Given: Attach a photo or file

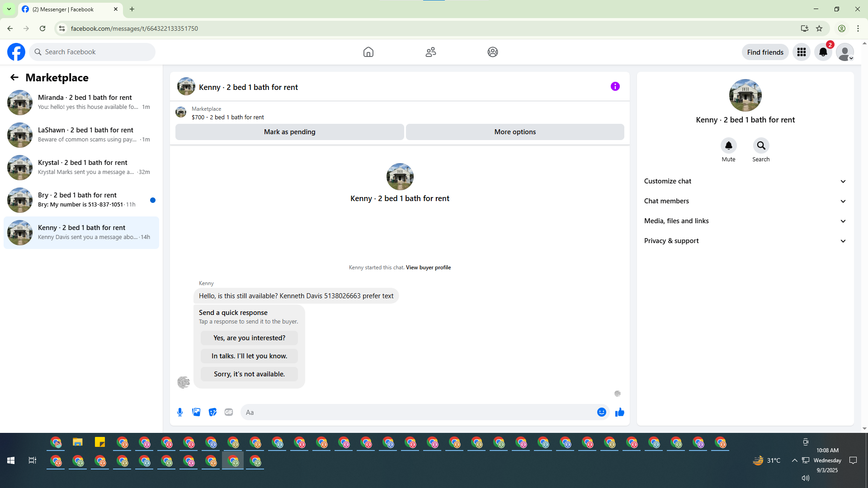Looking at the screenshot, I should [x=196, y=412].
